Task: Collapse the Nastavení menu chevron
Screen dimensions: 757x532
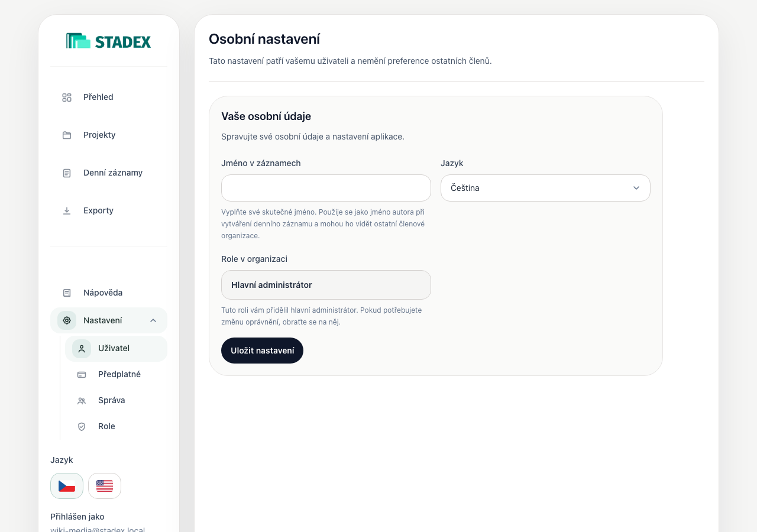Action: coord(153,320)
